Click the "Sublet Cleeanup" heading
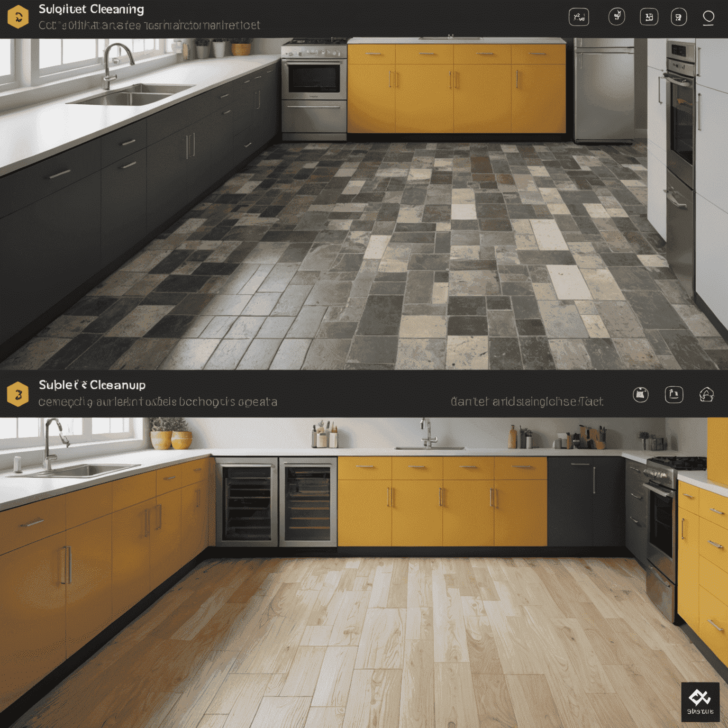 pos(92,385)
